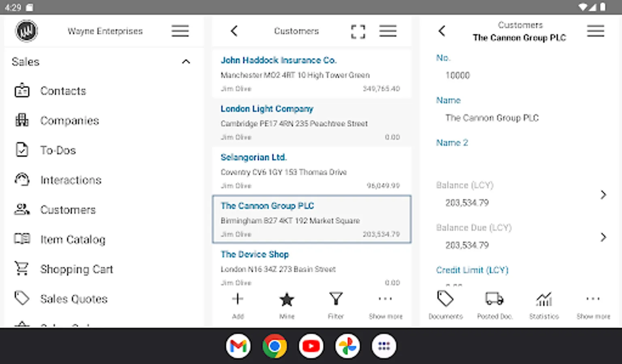
Task: Click the Item Catalog book icon
Action: (x=22, y=239)
